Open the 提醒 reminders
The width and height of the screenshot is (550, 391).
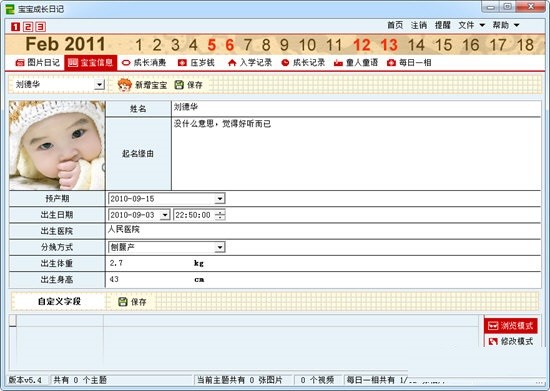442,25
